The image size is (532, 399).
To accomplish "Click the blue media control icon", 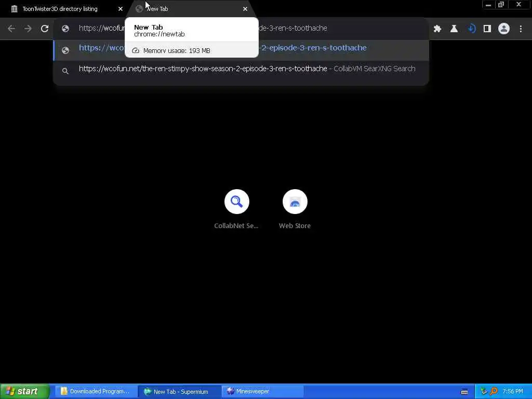I will [x=471, y=29].
